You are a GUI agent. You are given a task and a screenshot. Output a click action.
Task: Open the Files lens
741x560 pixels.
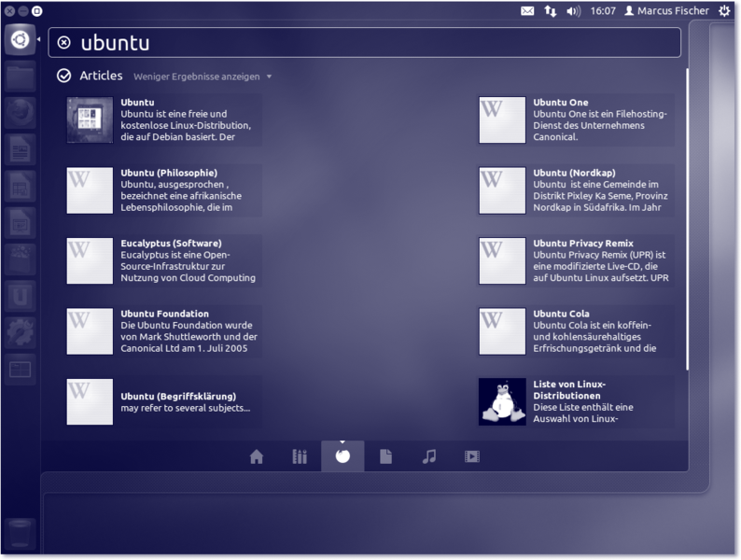coord(385,456)
